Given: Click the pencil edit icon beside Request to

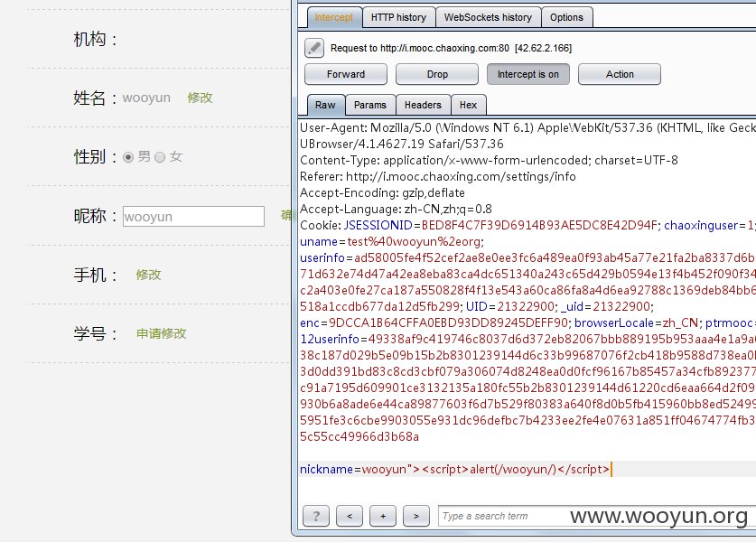Looking at the screenshot, I should 314,48.
